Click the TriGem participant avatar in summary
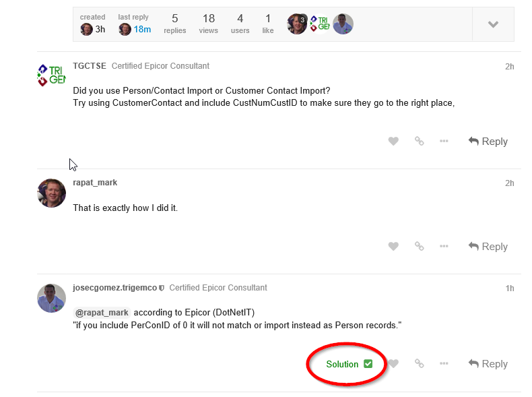 click(320, 24)
